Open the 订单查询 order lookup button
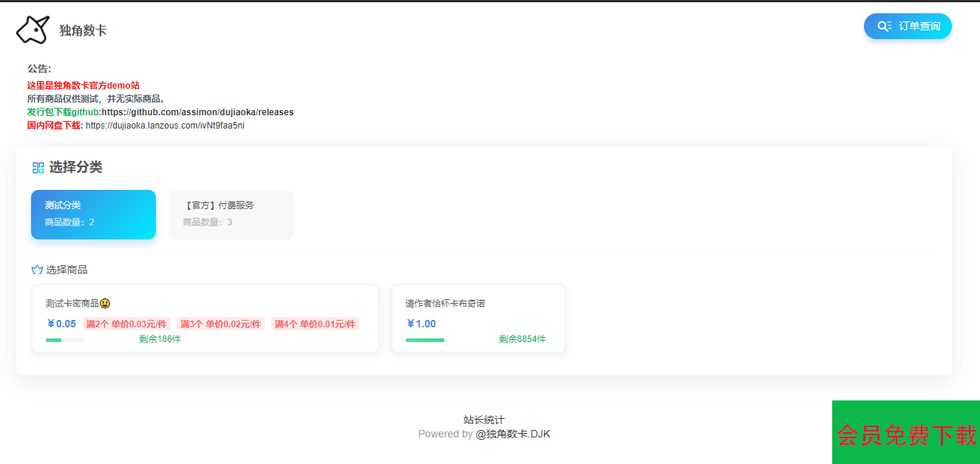Screen dimensions: 980x464 coord(908,27)
